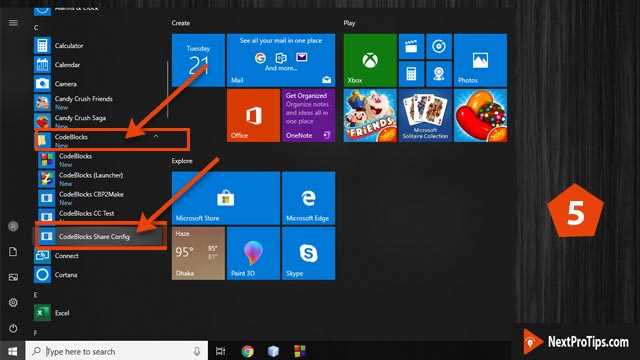Image resolution: width=640 pixels, height=360 pixels.
Task: Select the Explore tile group header
Action: (x=182, y=161)
